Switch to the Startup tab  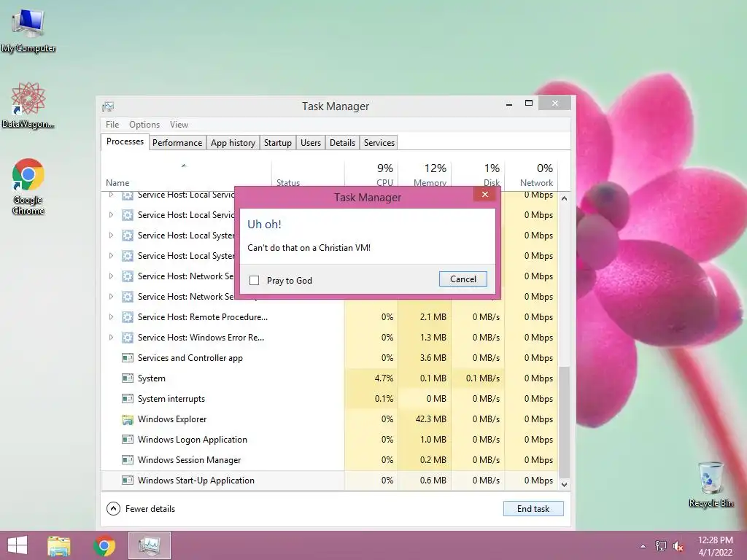[x=278, y=143]
